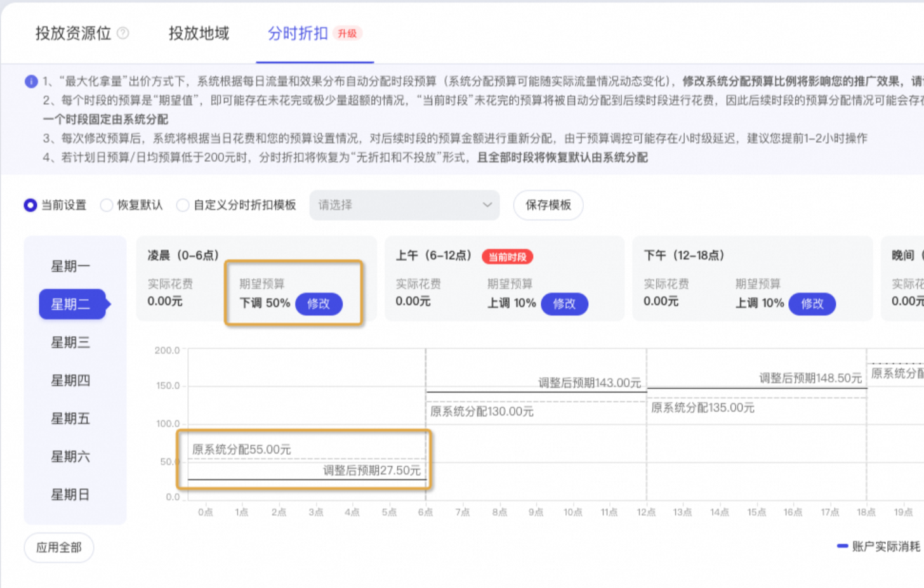This screenshot has height=588, width=924.
Task: Click 12点 tick on chart axis
Action: 646,512
